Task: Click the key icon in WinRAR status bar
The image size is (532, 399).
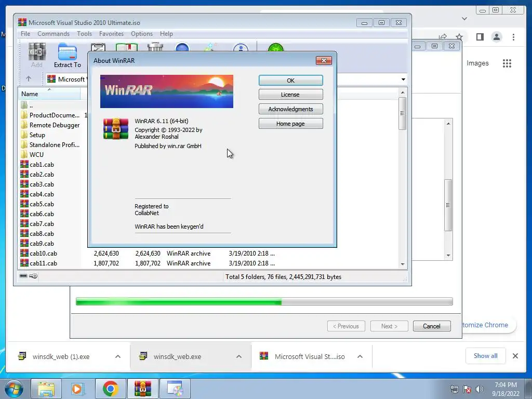Action: tap(33, 276)
